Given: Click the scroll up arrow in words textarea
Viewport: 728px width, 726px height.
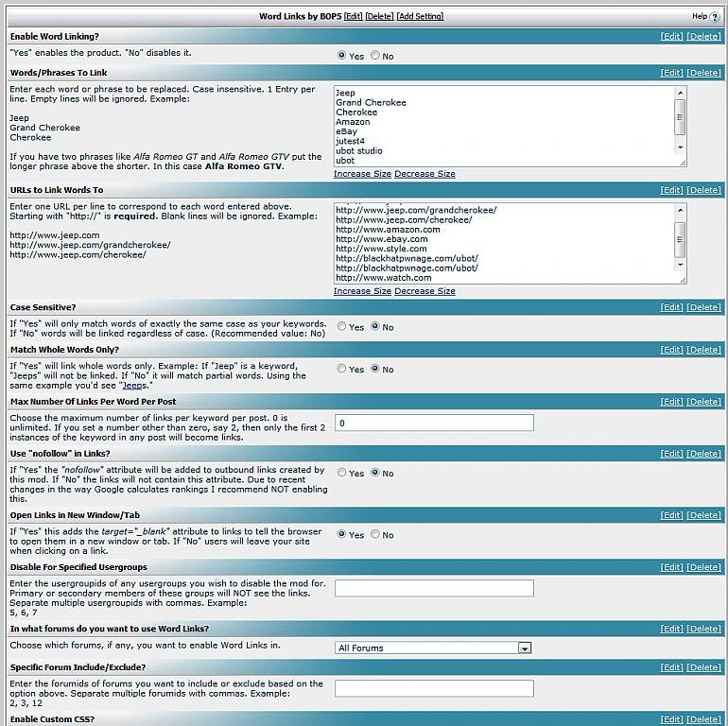Looking at the screenshot, I should (x=680, y=93).
